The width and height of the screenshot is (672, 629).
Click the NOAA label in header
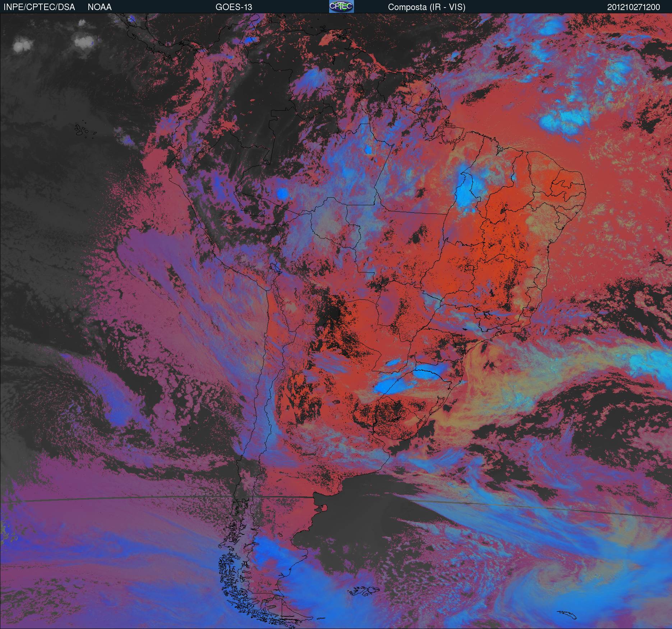click(x=100, y=7)
